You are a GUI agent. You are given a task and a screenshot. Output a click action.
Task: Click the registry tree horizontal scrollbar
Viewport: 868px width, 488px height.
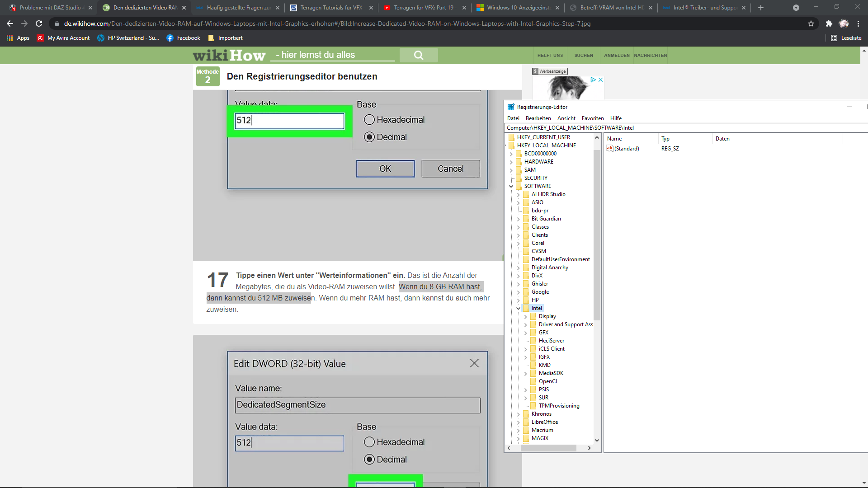[548, 448]
